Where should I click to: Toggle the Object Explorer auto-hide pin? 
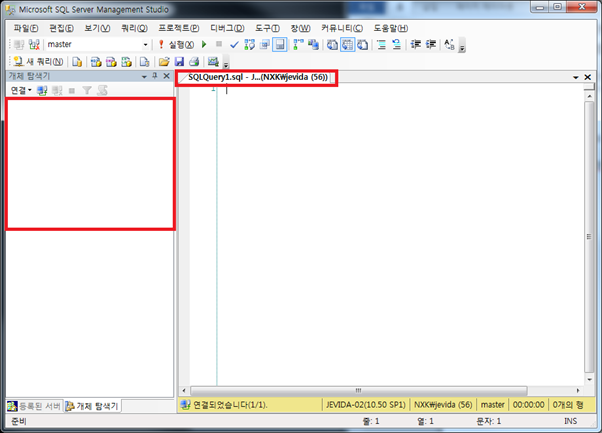coord(155,76)
